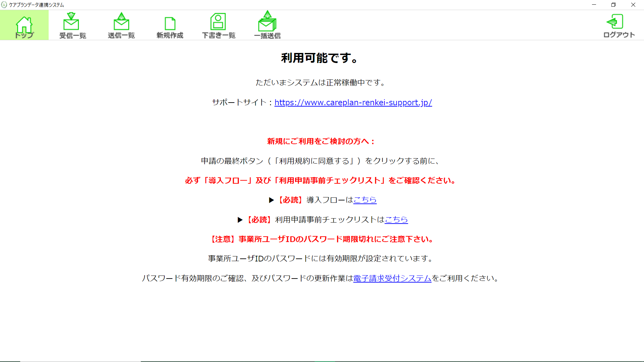Click the ただいまシステムは正常稼働中です。 status text
The width and height of the screenshot is (644, 362).
coord(320,82)
